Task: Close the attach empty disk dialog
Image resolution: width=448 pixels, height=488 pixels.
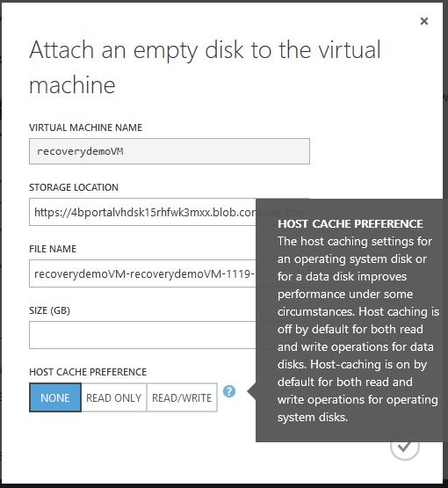Action: pos(424,21)
